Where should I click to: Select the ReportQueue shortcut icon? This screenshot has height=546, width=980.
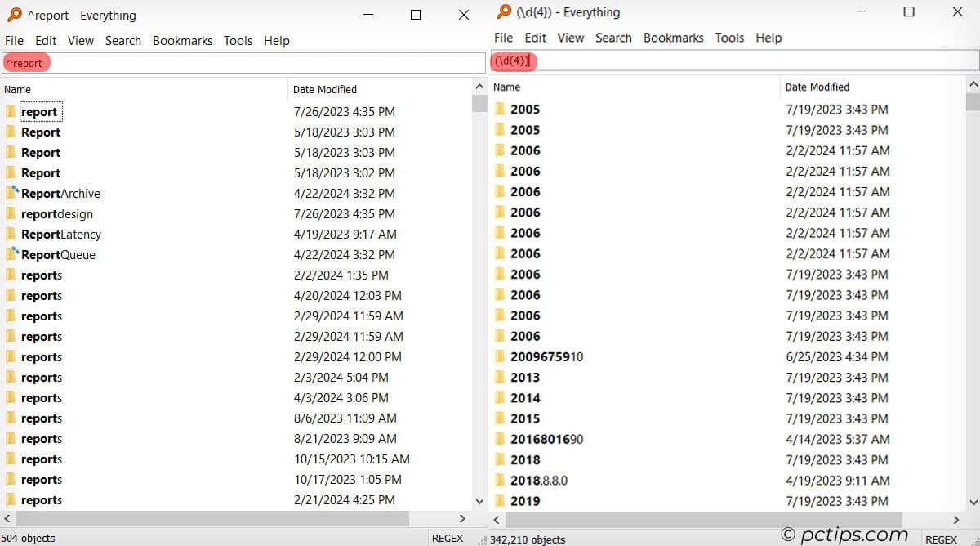[x=13, y=254]
